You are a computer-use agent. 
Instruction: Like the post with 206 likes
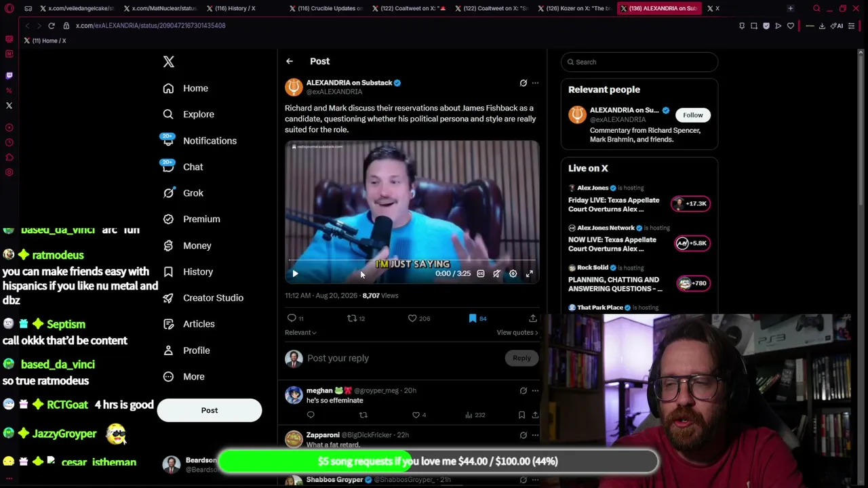(412, 318)
